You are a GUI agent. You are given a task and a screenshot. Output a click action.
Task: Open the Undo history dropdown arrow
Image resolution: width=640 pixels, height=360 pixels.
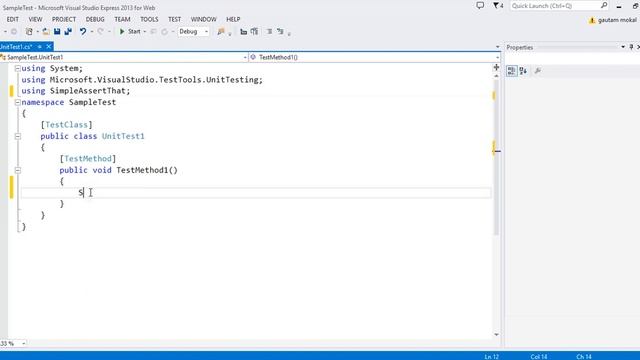click(91, 31)
